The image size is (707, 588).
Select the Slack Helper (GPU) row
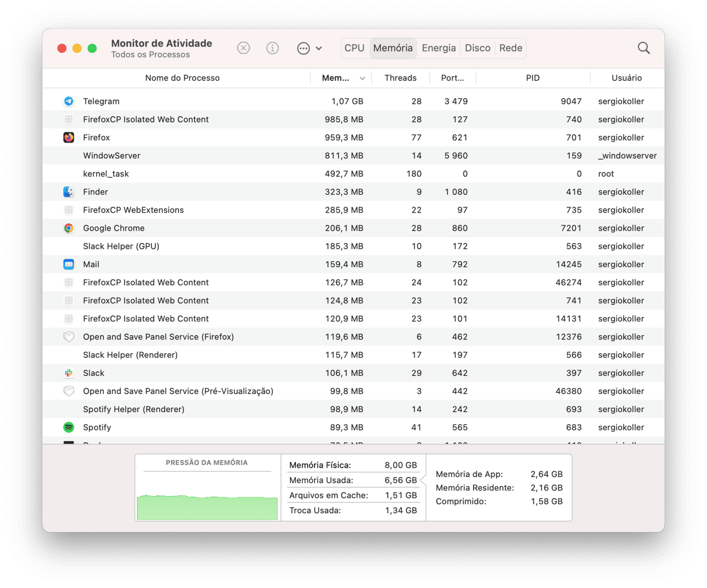pos(353,246)
